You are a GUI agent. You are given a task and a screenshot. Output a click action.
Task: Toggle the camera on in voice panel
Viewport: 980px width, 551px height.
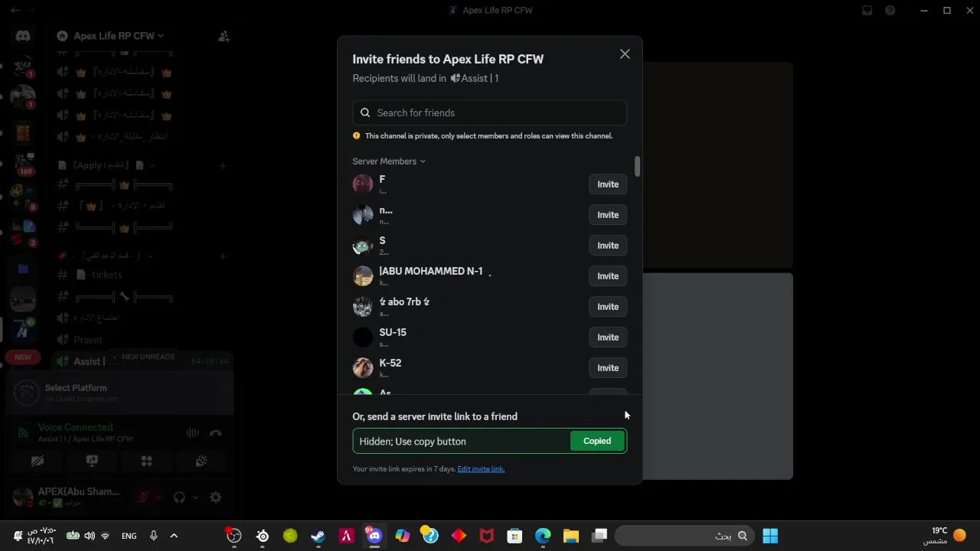click(38, 461)
